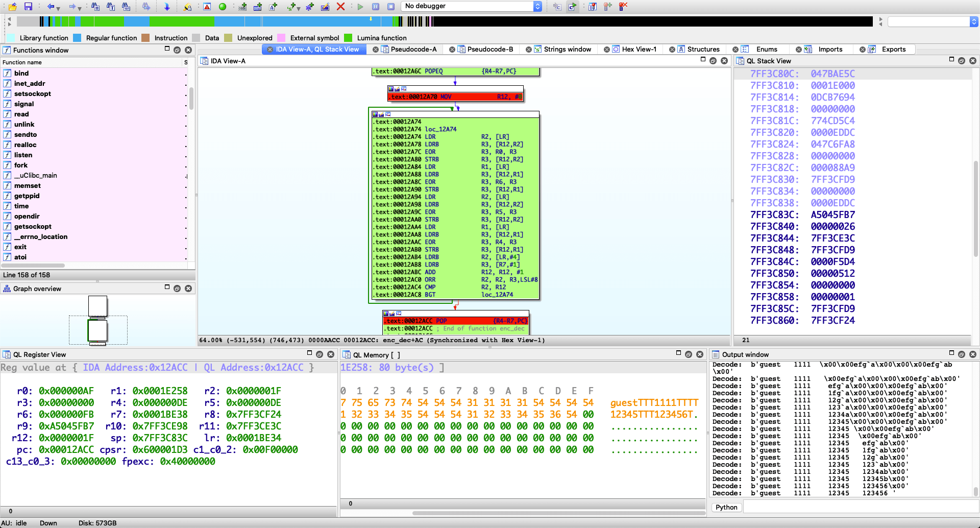Close the Strings window tab

529,50
